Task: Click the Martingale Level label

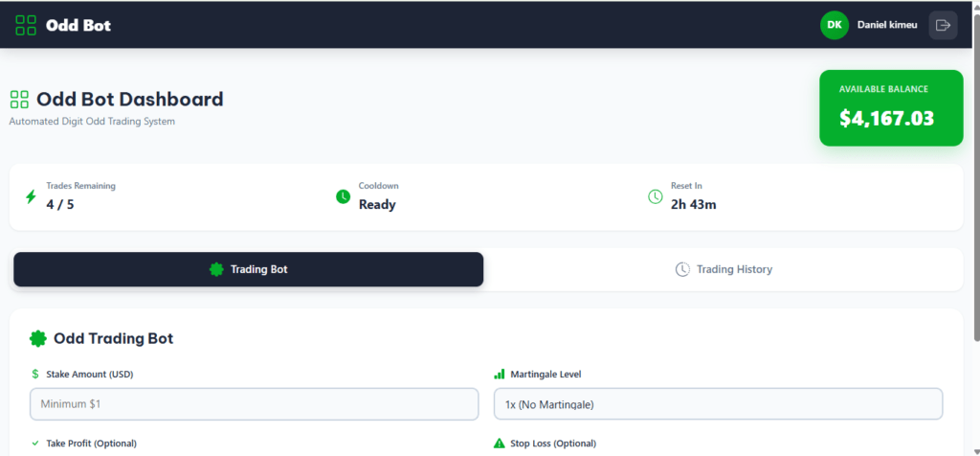Action: pyautogui.click(x=546, y=374)
